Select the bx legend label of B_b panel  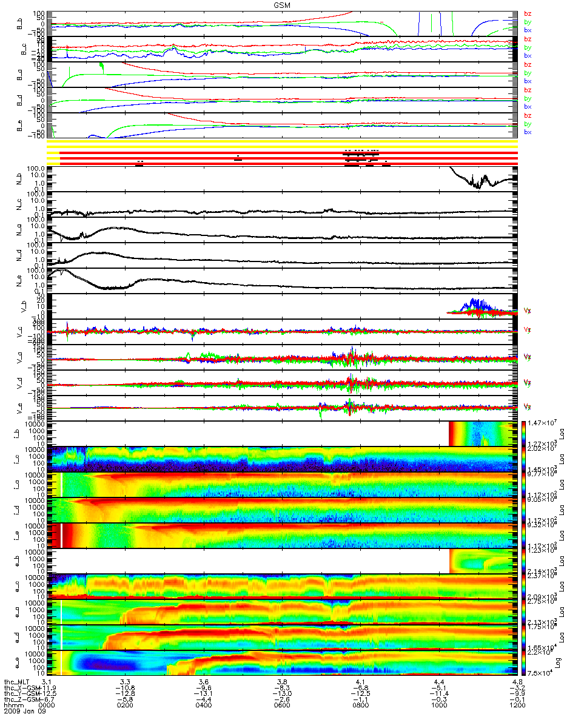pyautogui.click(x=528, y=30)
